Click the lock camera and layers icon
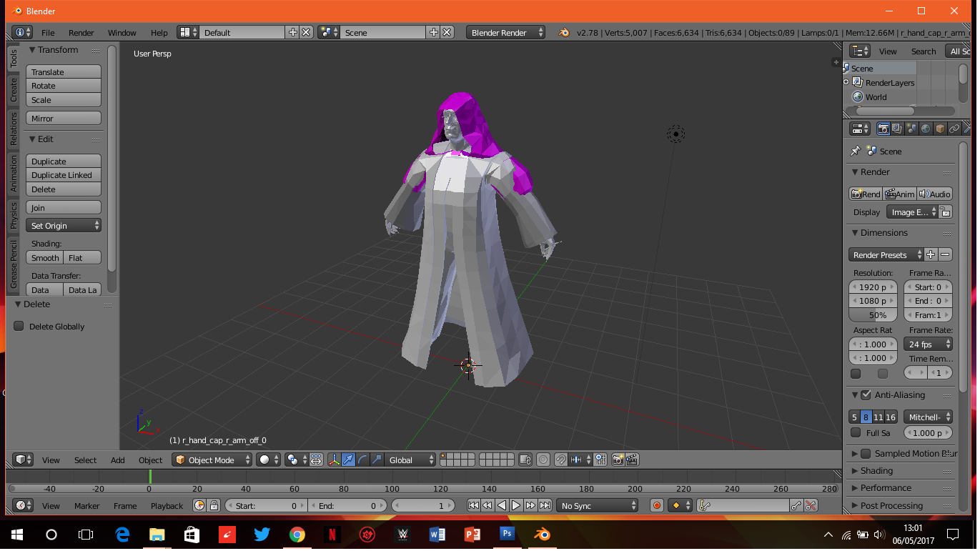This screenshot has height=551, width=980. pyautogui.click(x=525, y=460)
